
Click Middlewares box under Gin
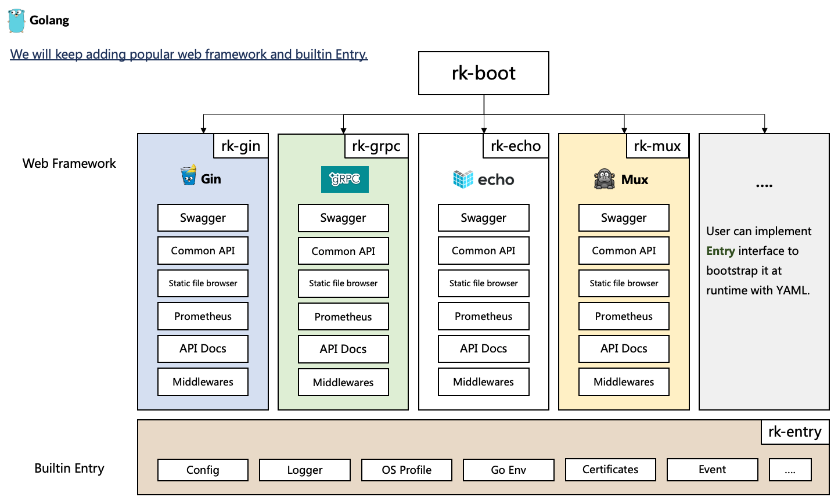203,382
